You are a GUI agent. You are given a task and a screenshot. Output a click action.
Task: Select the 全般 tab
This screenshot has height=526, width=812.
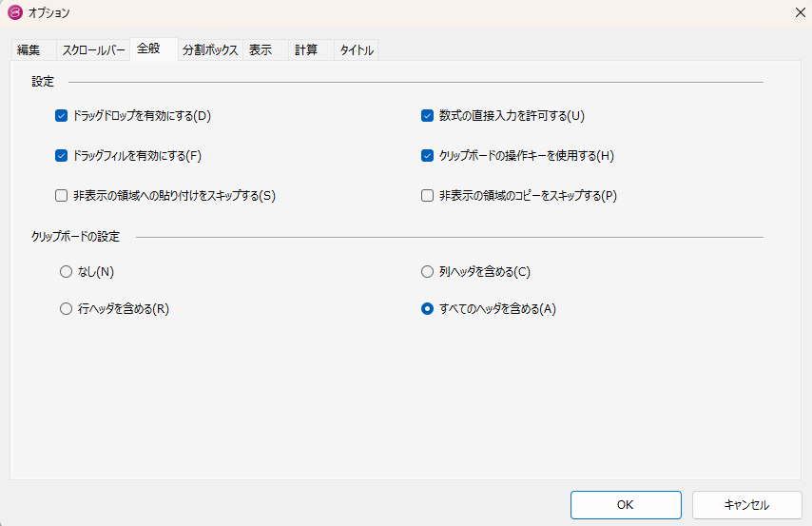154,49
